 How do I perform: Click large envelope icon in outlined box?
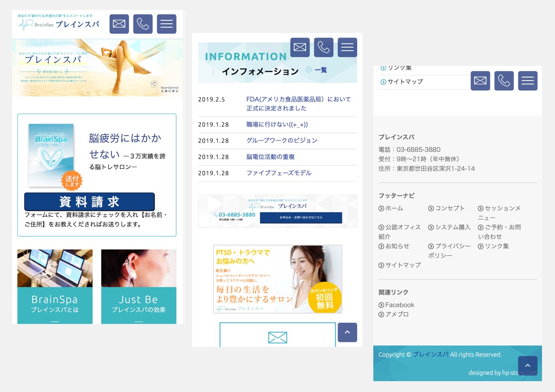(277, 337)
